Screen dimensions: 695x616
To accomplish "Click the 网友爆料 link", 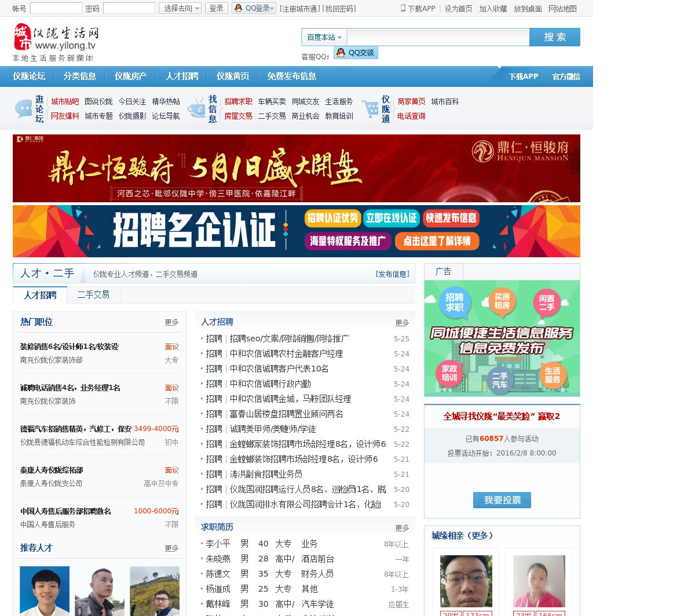I will coord(65,116).
